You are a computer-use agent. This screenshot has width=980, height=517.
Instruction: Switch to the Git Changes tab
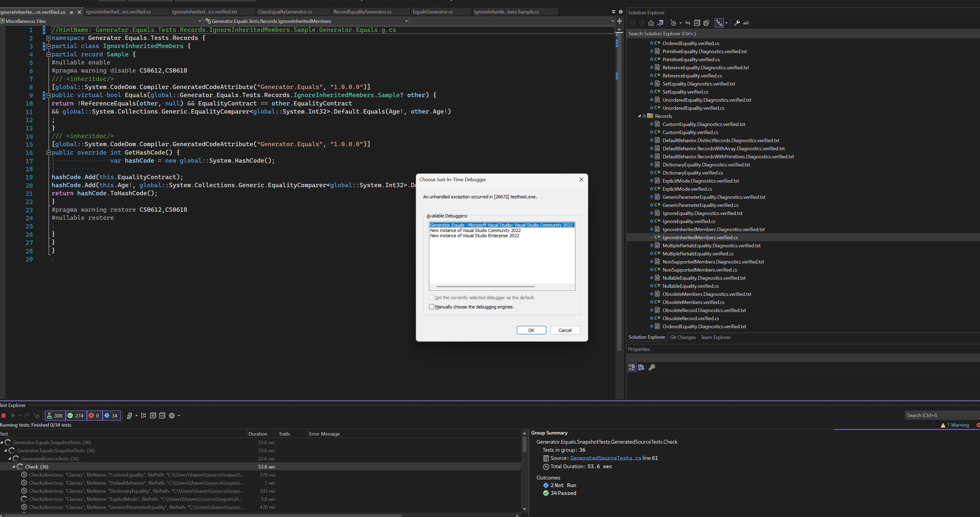pos(683,337)
